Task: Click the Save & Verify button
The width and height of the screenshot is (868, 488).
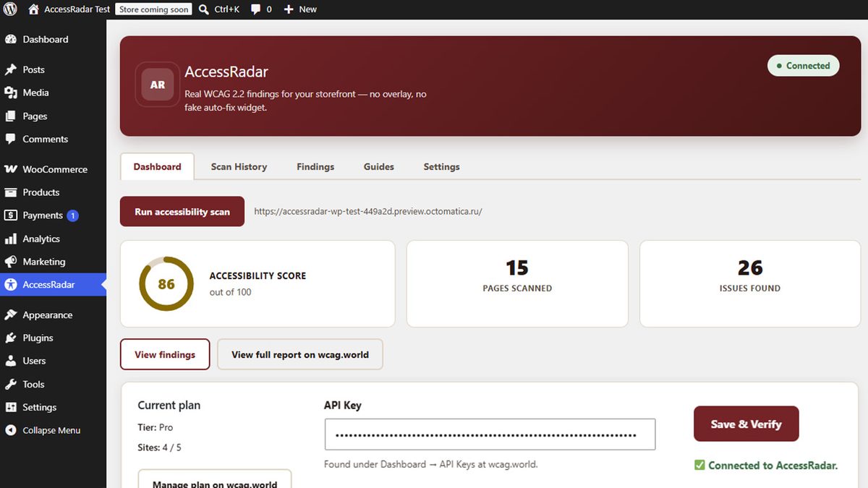Action: point(746,424)
